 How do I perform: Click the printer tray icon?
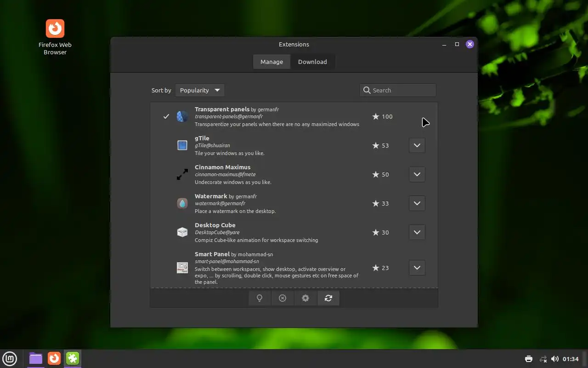tap(529, 359)
